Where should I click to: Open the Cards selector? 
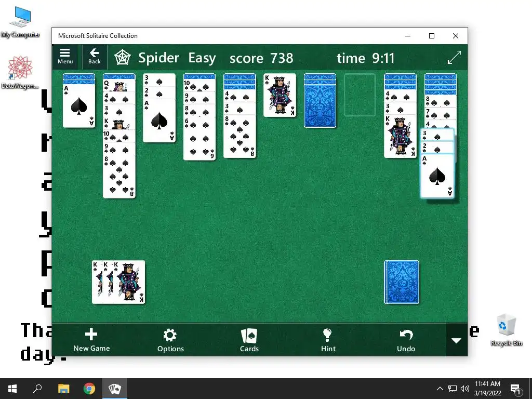click(x=249, y=340)
